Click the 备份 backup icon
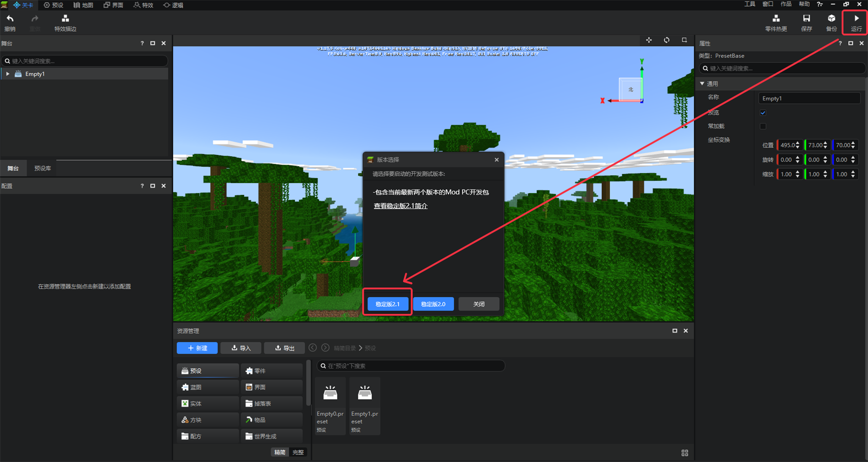The height and width of the screenshot is (462, 868). (x=831, y=22)
